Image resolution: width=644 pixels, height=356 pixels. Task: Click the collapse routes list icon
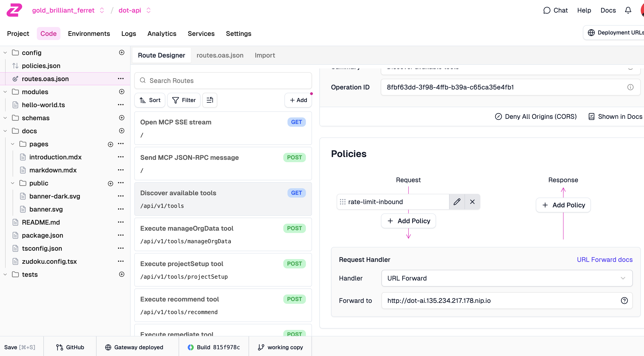[210, 100]
